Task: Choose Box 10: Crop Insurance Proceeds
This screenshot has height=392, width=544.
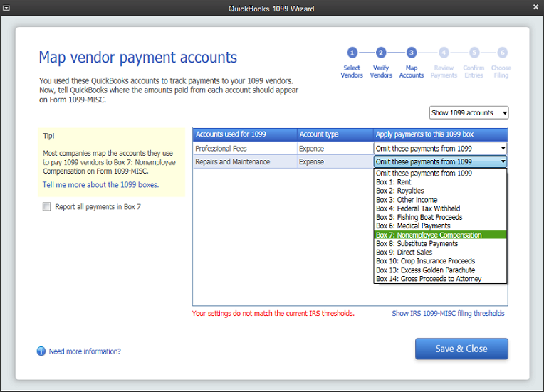Action: point(440,261)
